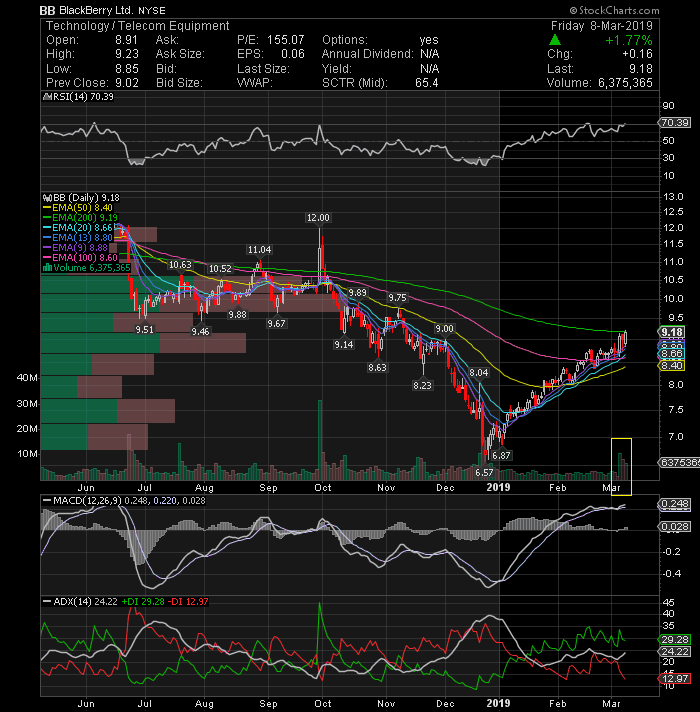This screenshot has height=712, width=700.
Task: Click the +DI 29.28 legend text
Action: (143, 602)
